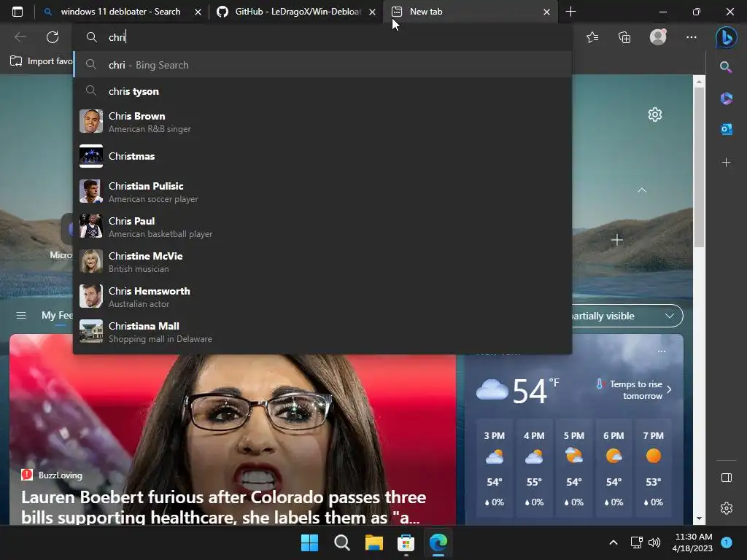Open weather card more options ellipsis
Image resolution: width=747 pixels, height=560 pixels.
click(x=661, y=351)
